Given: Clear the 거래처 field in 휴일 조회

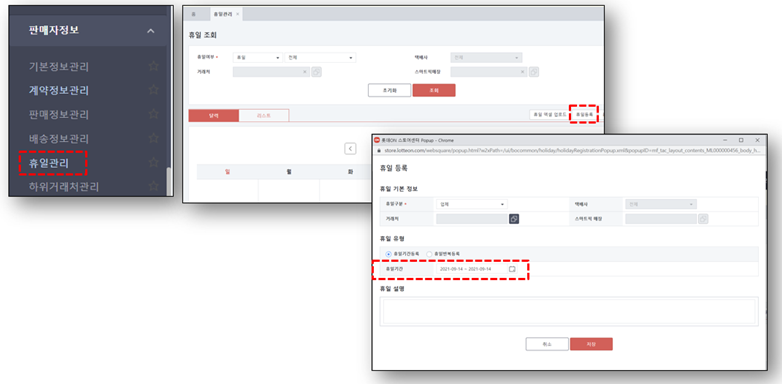Looking at the screenshot, I should (305, 72).
